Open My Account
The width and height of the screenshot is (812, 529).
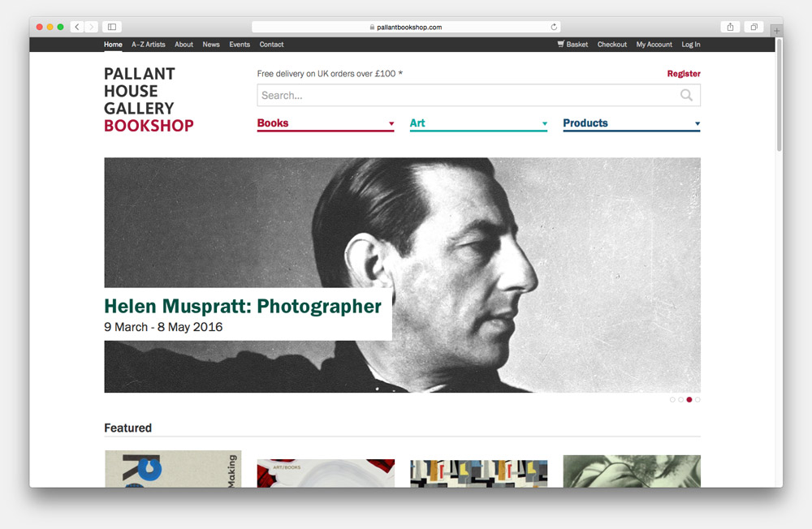coord(654,45)
